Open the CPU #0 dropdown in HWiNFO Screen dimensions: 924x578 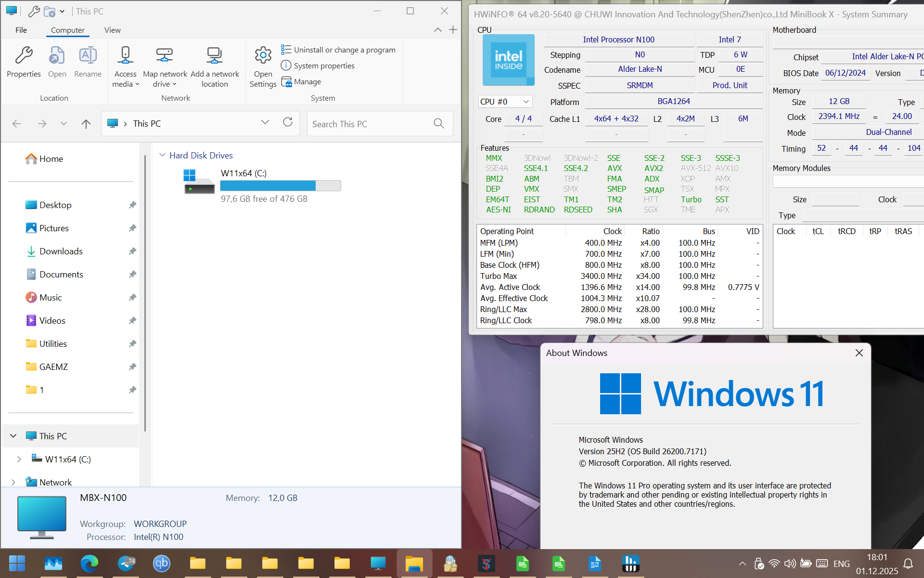coord(526,102)
